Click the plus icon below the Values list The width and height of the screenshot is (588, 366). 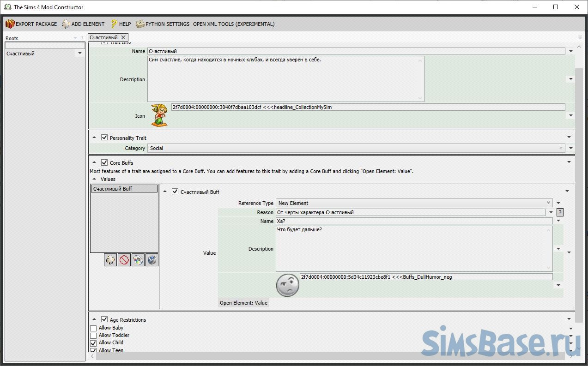pyautogui.click(x=110, y=260)
